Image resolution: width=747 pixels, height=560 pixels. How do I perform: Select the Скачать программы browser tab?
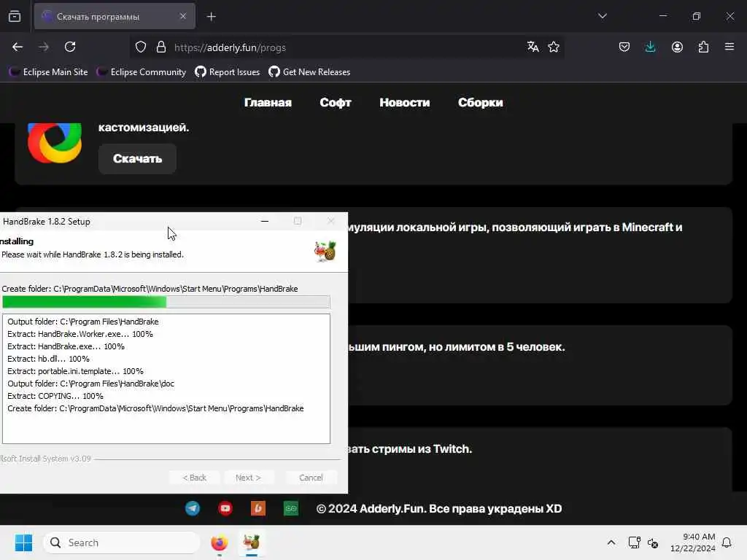[115, 17]
